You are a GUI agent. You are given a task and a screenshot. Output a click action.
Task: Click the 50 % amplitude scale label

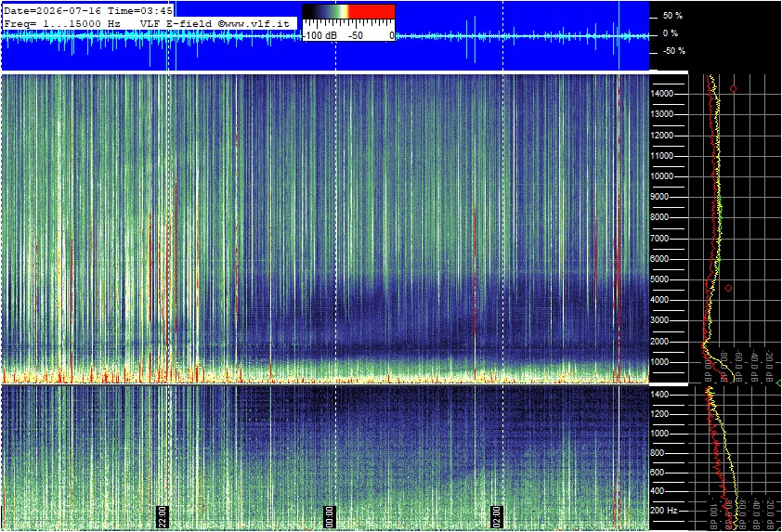click(x=672, y=16)
